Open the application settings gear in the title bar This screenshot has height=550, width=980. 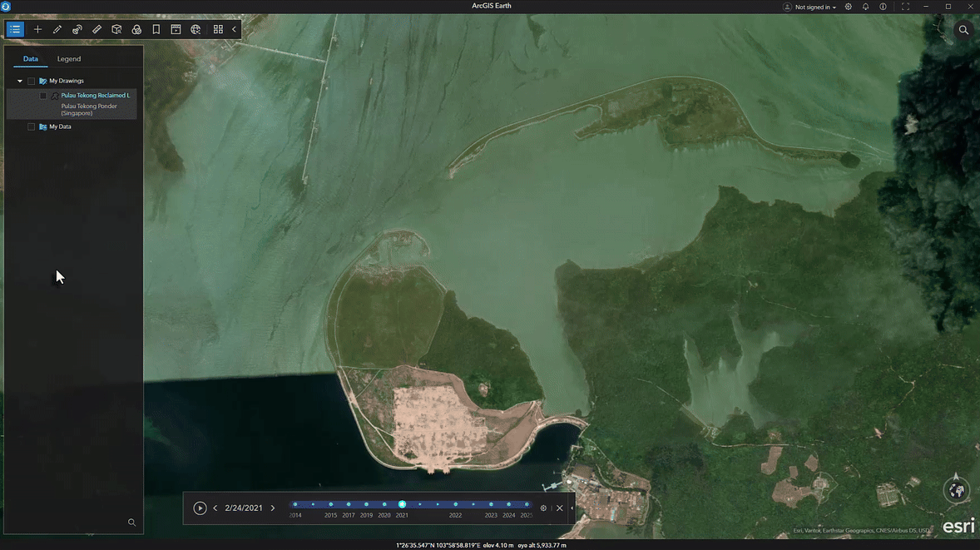click(848, 7)
